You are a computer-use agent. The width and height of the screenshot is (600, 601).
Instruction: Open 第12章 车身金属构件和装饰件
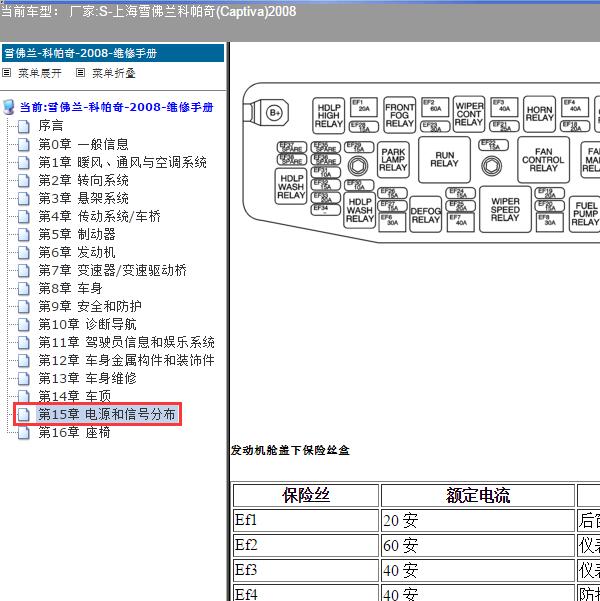pos(127,360)
